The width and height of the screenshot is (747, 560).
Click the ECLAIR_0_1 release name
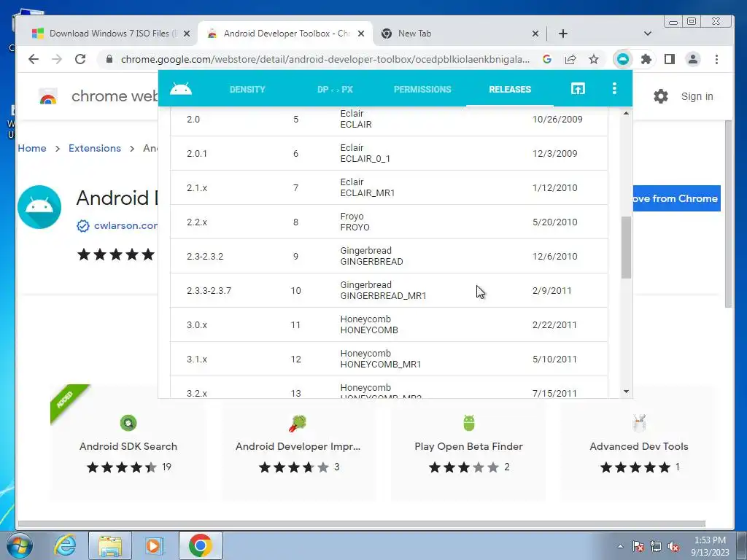pos(365,158)
